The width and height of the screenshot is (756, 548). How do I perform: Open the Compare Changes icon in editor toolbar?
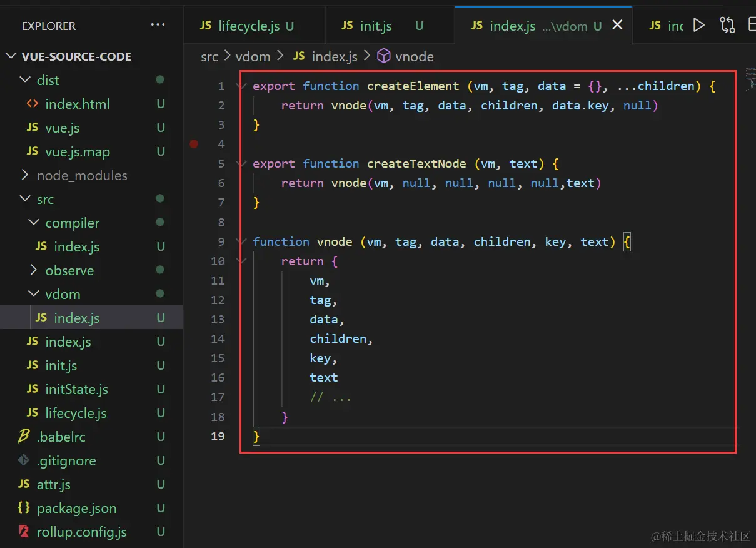tap(727, 25)
